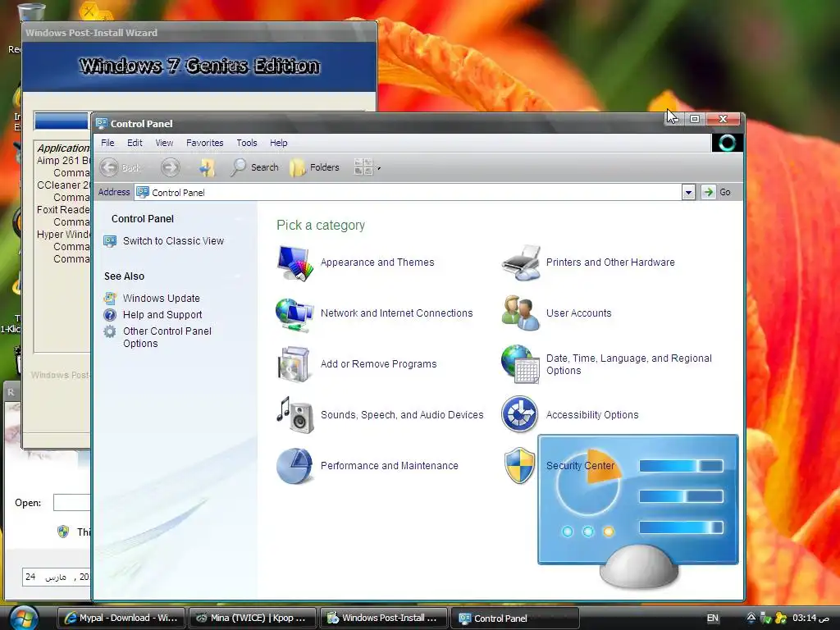Viewport: 840px width, 630px height.
Task: Open the Appearance and Themes category icon
Action: (294, 262)
